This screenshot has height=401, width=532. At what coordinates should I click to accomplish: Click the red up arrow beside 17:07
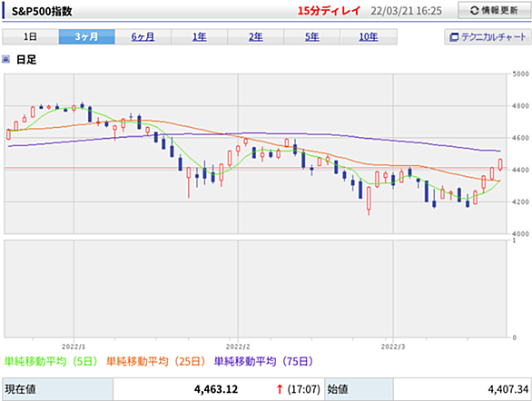pos(280,389)
